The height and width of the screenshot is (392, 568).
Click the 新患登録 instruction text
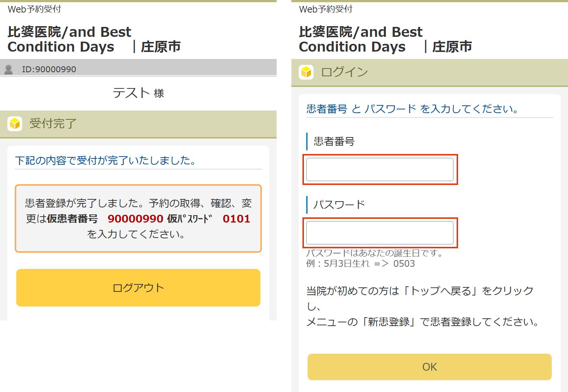[x=423, y=322]
